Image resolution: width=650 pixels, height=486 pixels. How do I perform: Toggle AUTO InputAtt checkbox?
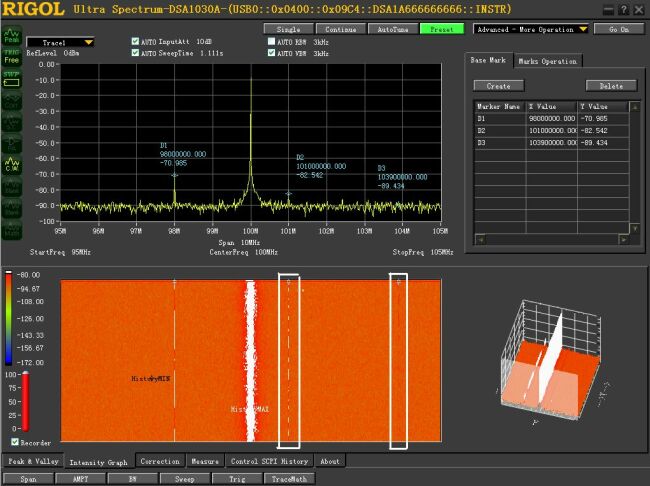[137, 42]
